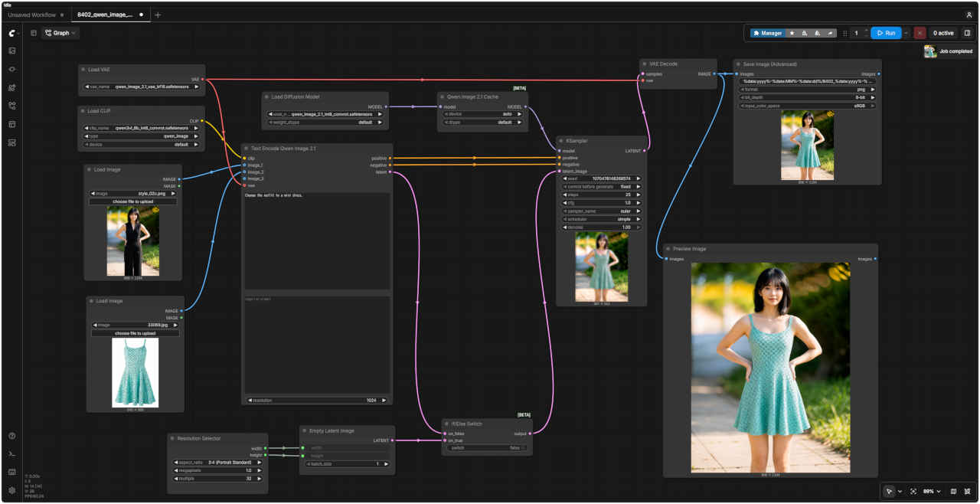Open the scheduler combo in KSampler

[603, 219]
